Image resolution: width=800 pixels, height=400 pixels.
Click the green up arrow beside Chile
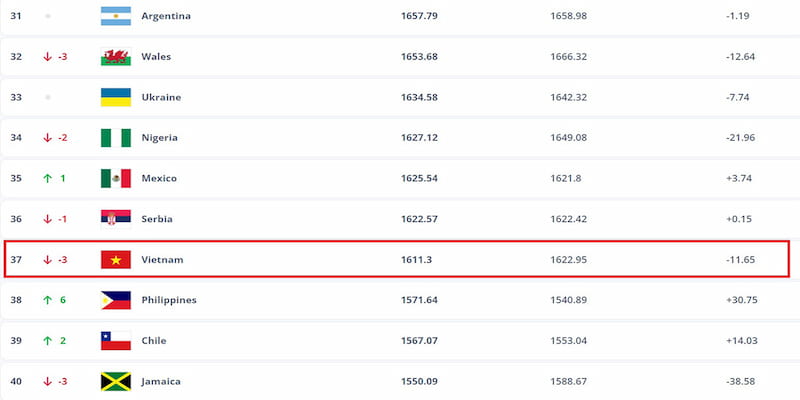point(47,341)
